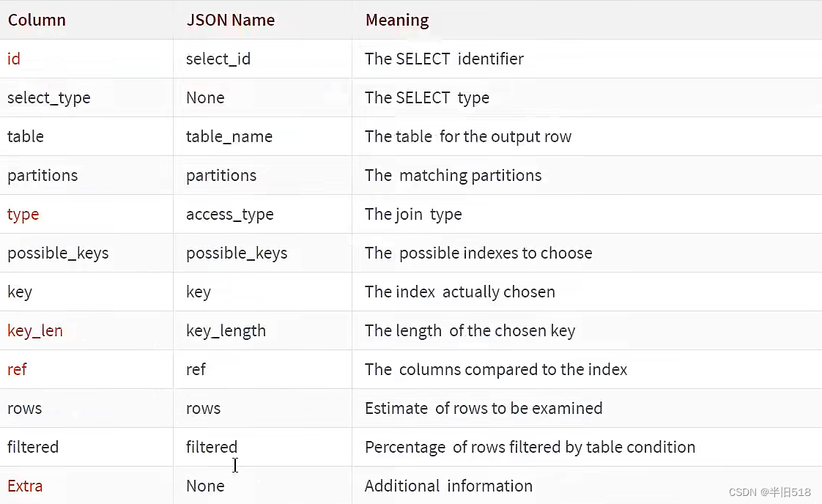
Task: Click the 'select_type' cell
Action: point(49,98)
